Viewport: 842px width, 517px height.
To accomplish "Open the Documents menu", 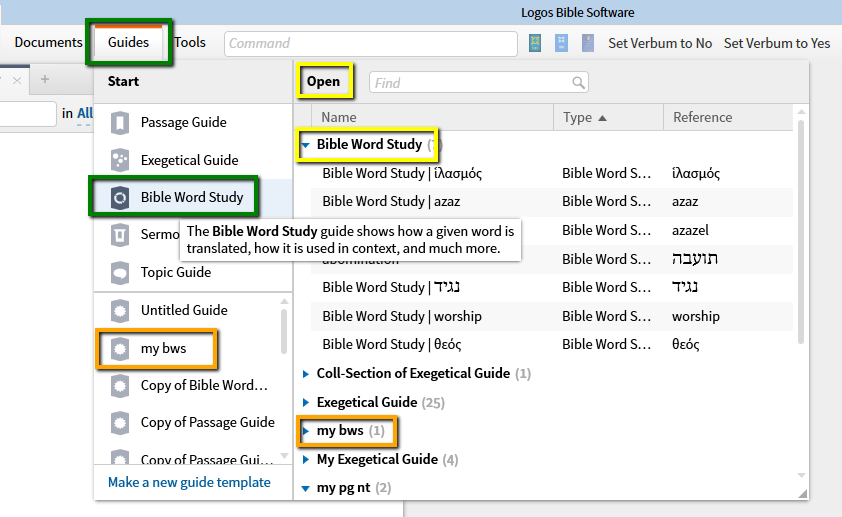I will click(x=48, y=42).
